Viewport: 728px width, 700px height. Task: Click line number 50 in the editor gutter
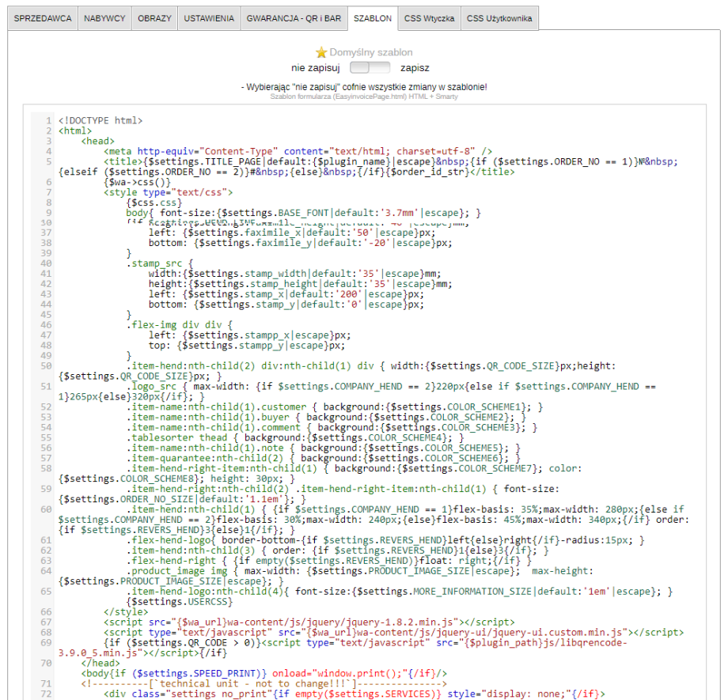click(46, 366)
